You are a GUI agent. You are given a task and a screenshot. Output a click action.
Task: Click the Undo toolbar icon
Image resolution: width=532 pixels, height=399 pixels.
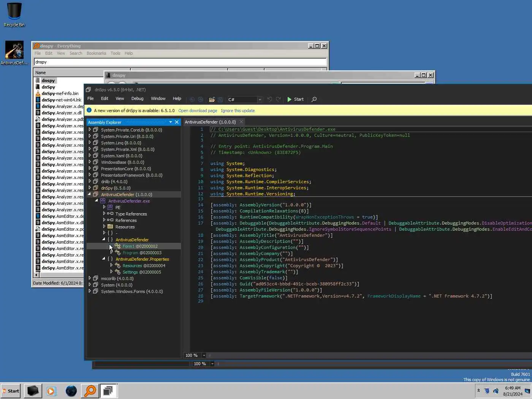pyautogui.click(x=269, y=99)
